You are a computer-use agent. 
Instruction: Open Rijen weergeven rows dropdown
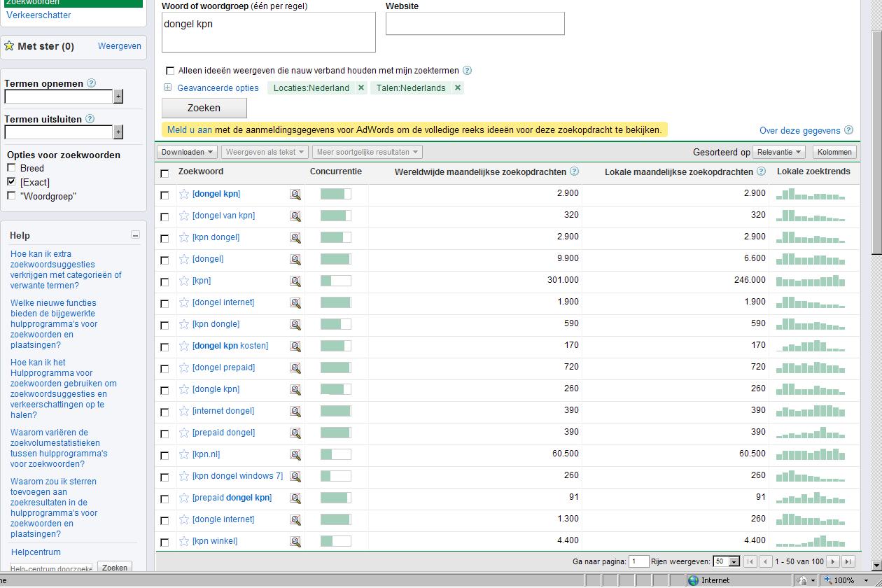click(726, 561)
